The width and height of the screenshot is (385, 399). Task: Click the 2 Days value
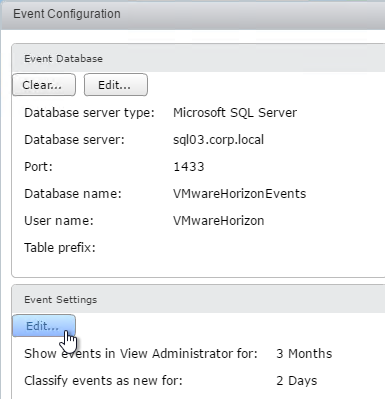pyautogui.click(x=297, y=381)
